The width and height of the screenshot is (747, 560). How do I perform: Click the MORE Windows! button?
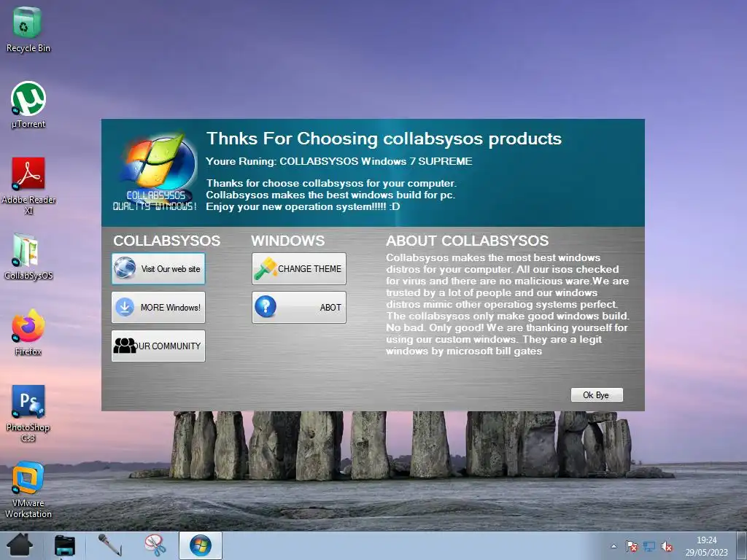coord(158,308)
